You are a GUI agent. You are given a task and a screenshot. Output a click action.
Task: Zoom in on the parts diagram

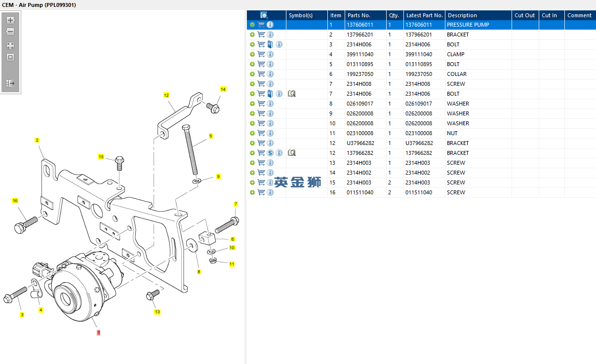point(10,20)
